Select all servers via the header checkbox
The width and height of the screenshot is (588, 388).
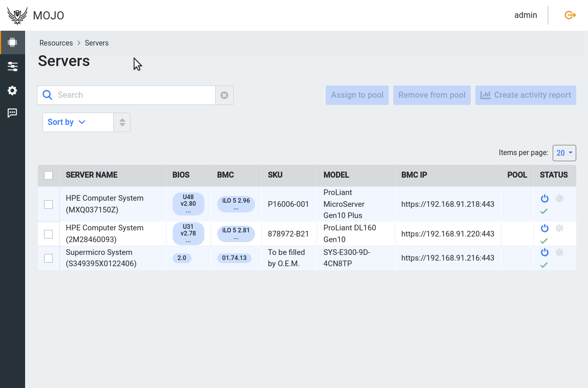point(48,175)
